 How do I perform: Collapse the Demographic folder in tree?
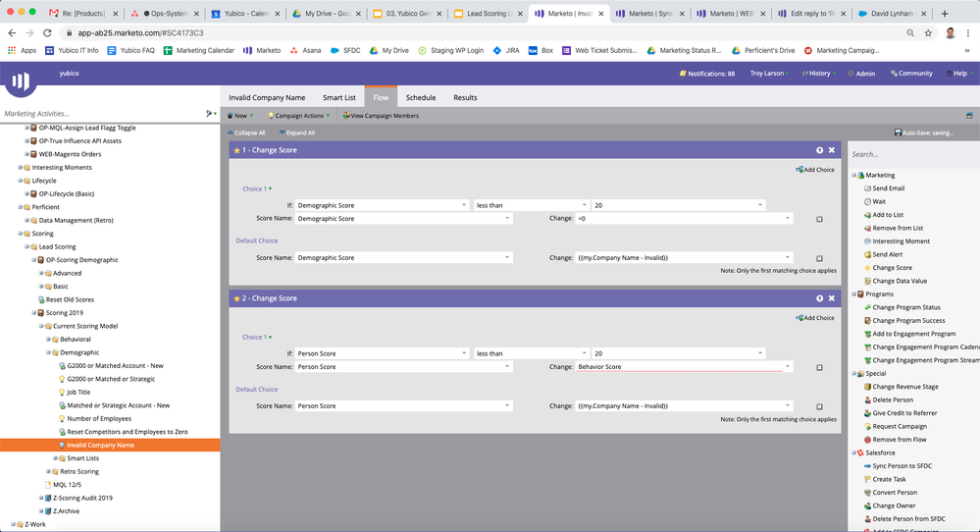[x=49, y=352]
